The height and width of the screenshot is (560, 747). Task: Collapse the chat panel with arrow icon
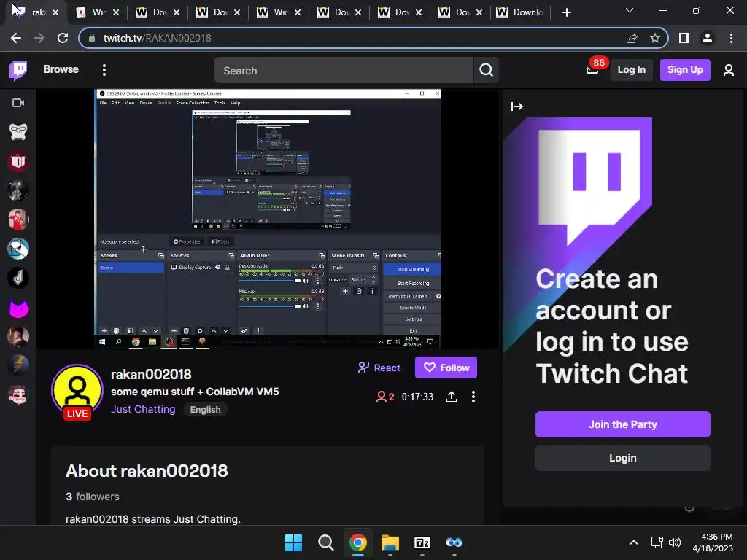pos(517,106)
